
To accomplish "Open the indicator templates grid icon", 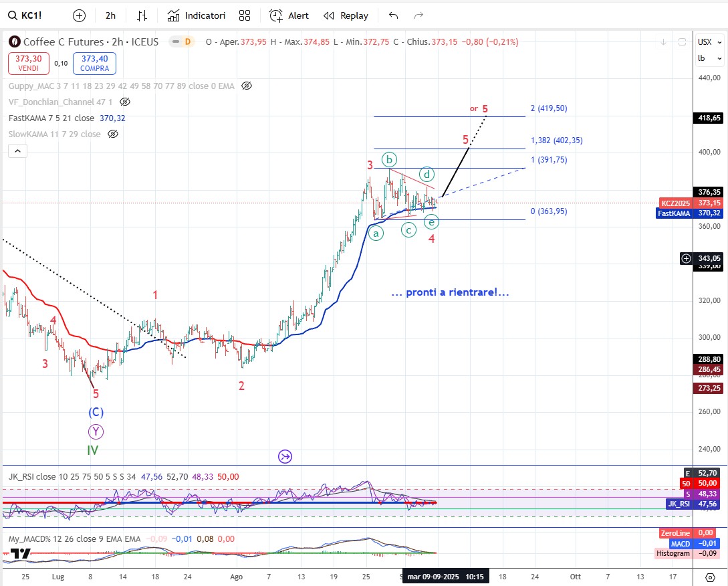I will pyautogui.click(x=245, y=15).
